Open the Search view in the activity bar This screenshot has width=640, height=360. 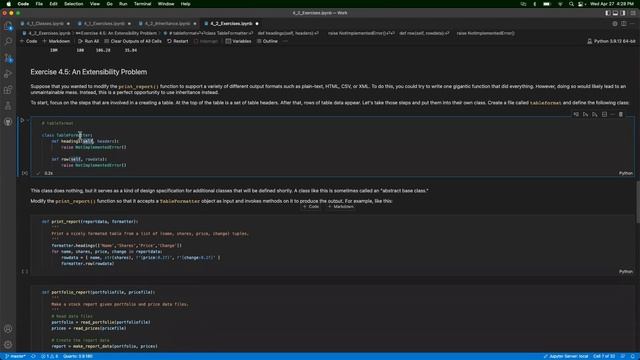point(8,42)
